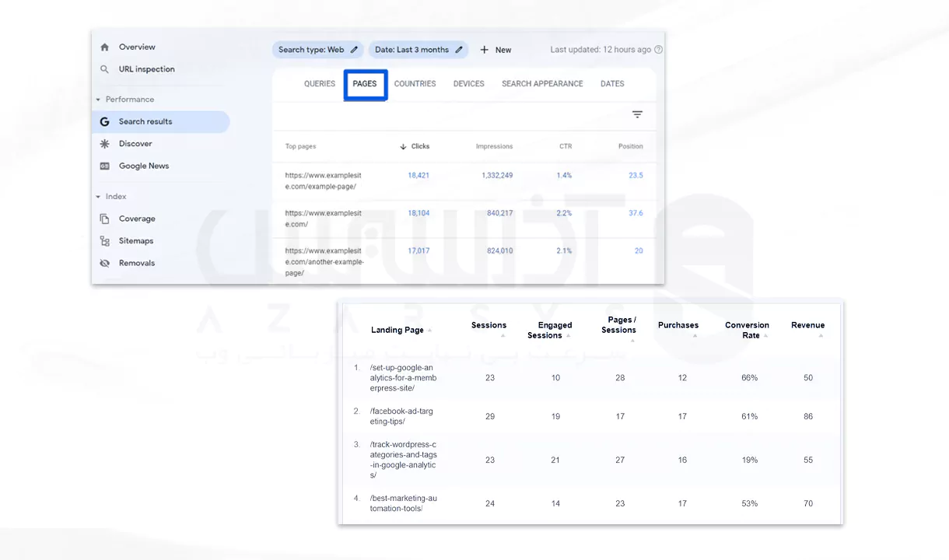This screenshot has height=560, width=949.
Task: Click the Sitemaps icon
Action: (105, 241)
